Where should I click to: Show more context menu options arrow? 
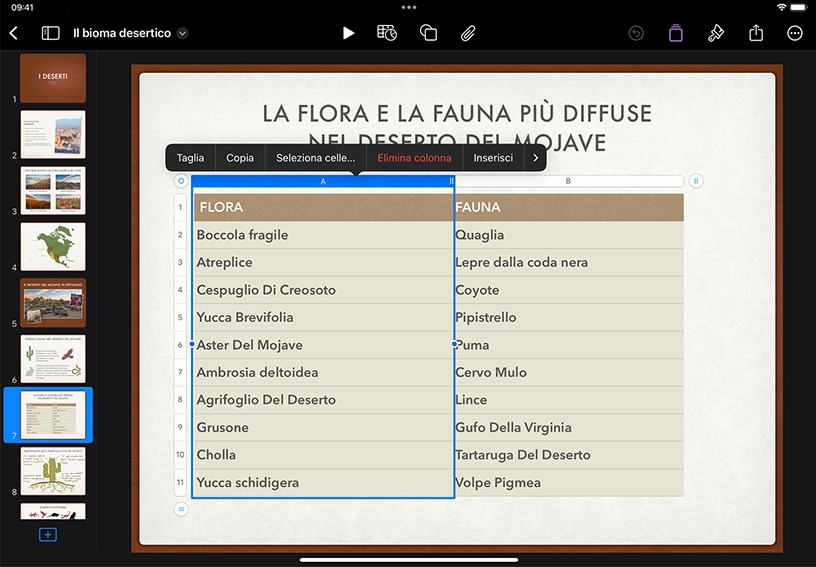point(535,158)
